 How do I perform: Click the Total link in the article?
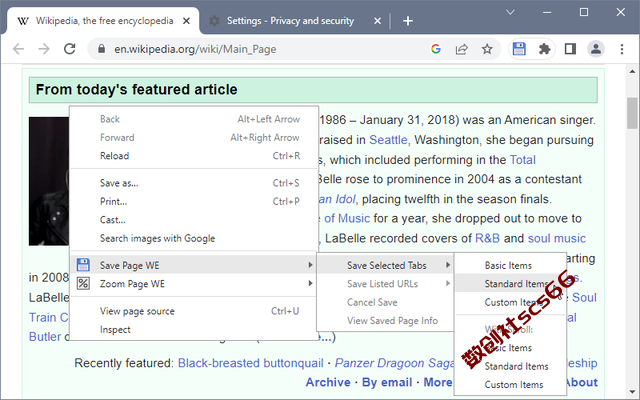(x=522, y=160)
